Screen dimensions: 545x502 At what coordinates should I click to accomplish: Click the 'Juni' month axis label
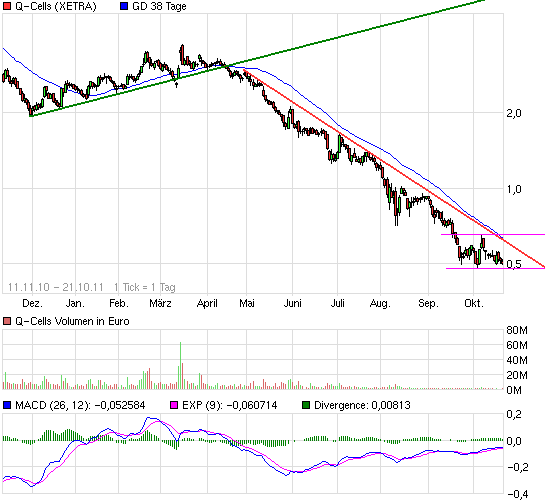coord(292,303)
